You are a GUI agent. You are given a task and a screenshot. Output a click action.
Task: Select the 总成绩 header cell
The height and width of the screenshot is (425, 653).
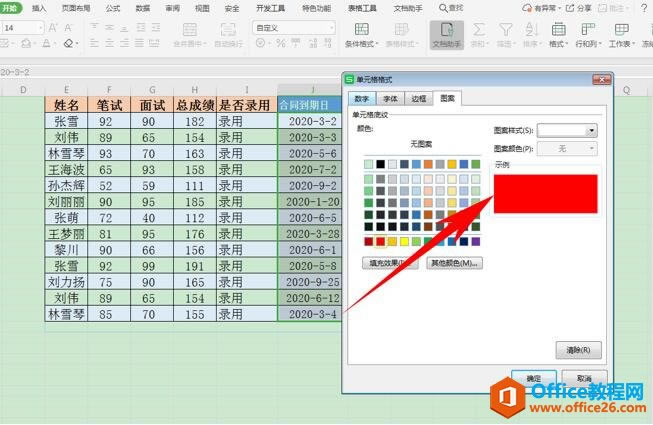click(195, 105)
